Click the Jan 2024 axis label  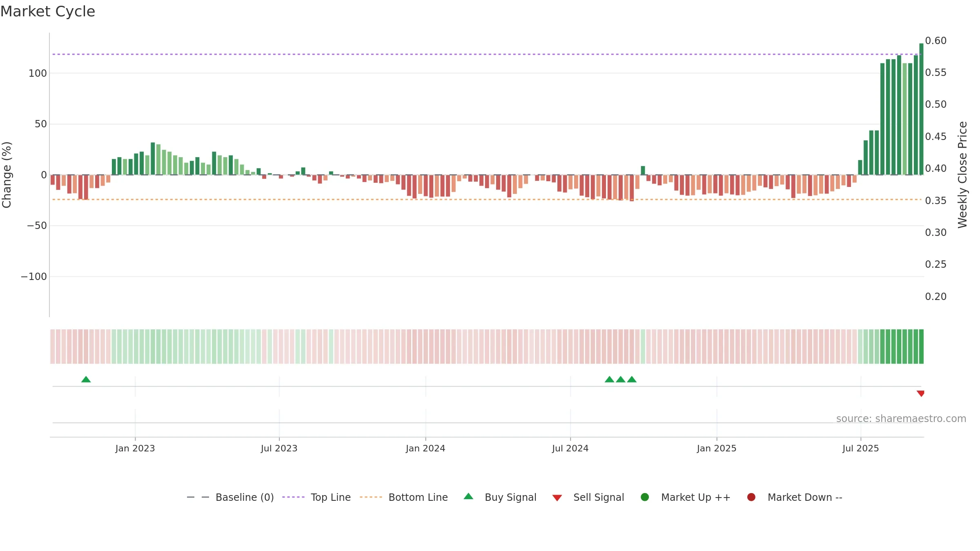pos(425,449)
